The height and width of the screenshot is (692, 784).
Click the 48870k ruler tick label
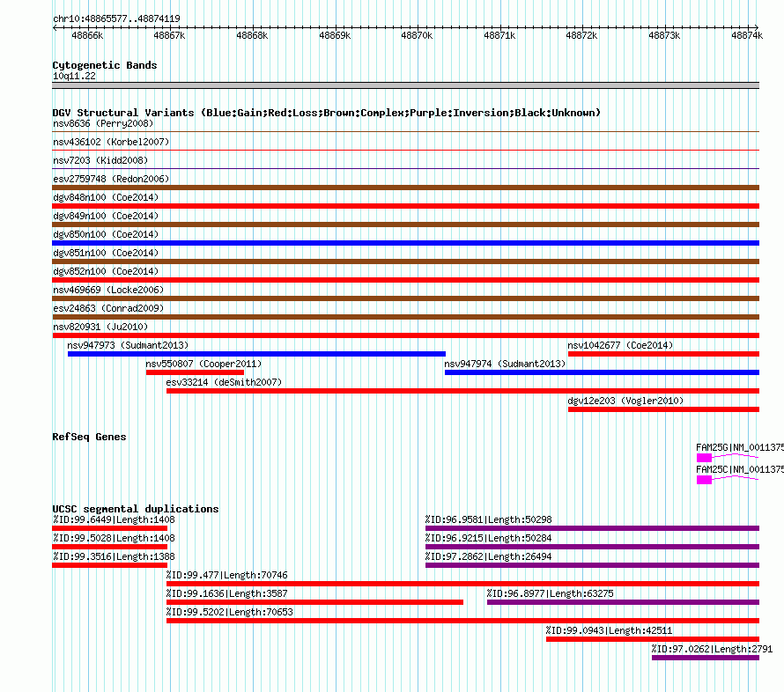(x=417, y=35)
